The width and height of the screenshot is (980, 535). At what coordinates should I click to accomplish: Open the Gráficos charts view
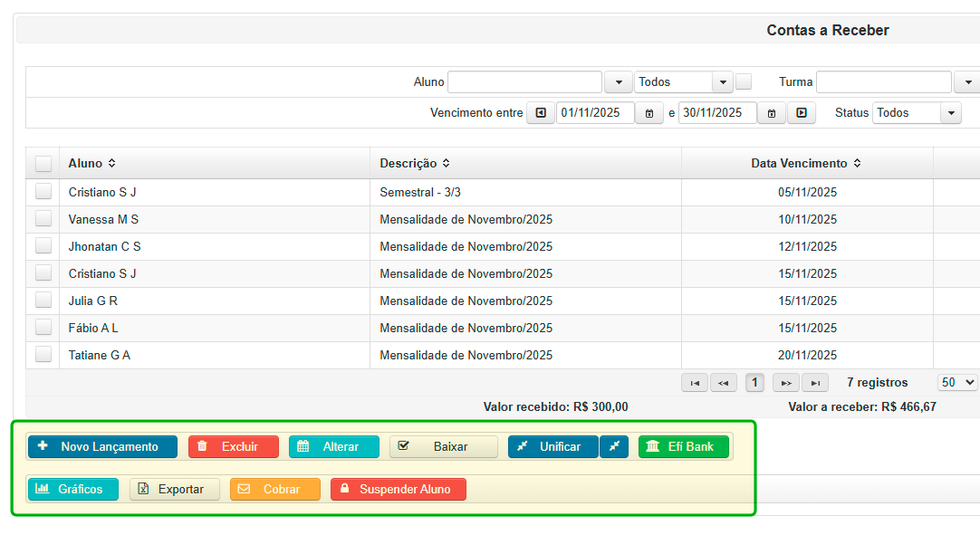click(x=72, y=489)
